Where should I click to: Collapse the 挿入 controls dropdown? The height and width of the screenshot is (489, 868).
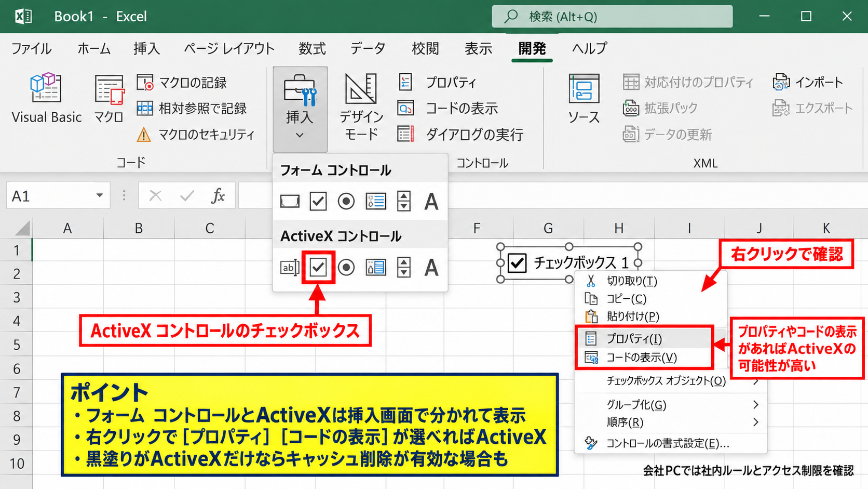(300, 109)
